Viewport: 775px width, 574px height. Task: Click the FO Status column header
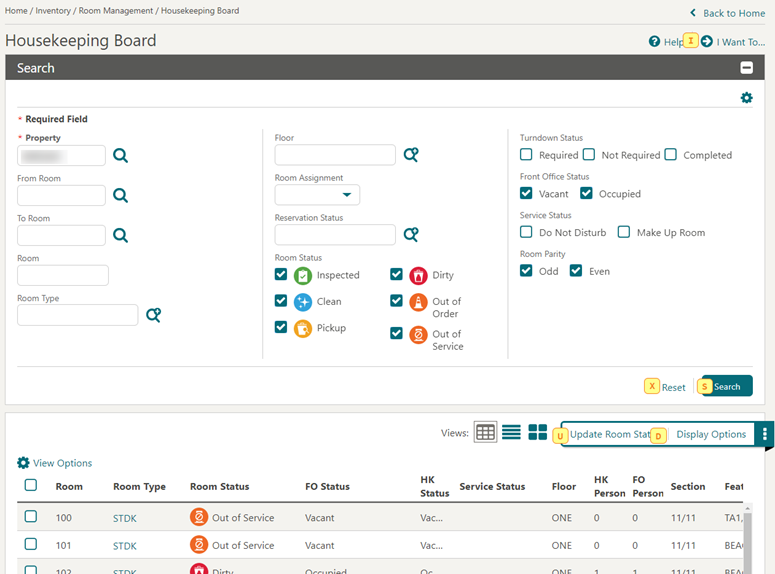pyautogui.click(x=327, y=486)
